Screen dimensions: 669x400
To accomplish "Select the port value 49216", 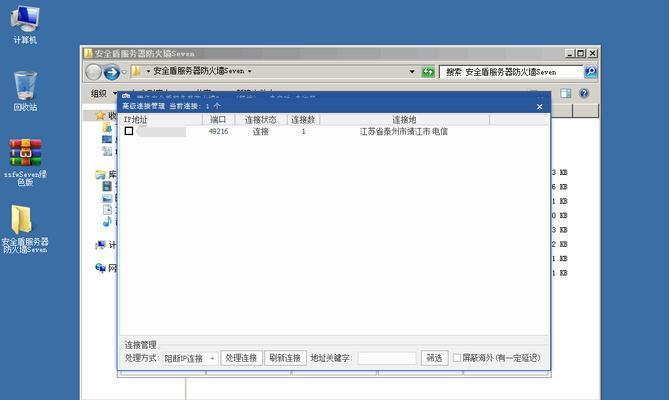I will point(218,131).
